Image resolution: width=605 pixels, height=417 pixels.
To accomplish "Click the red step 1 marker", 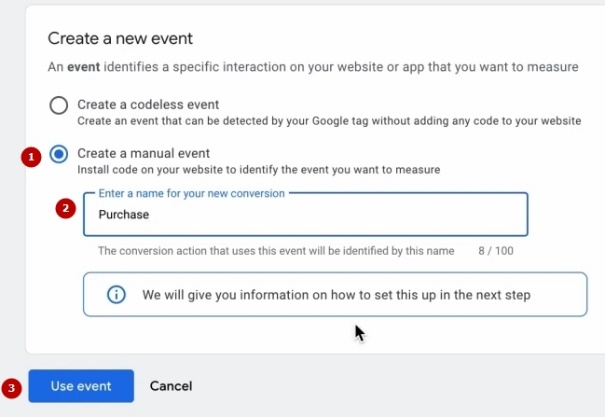I will point(31,157).
